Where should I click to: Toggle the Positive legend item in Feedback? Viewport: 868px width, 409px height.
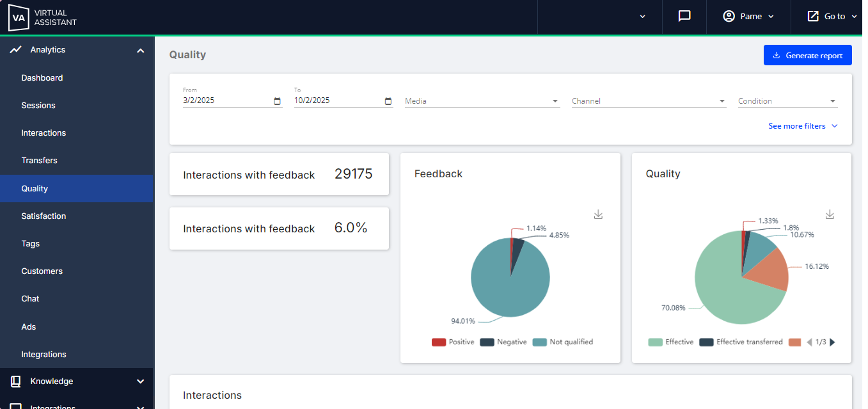453,342
